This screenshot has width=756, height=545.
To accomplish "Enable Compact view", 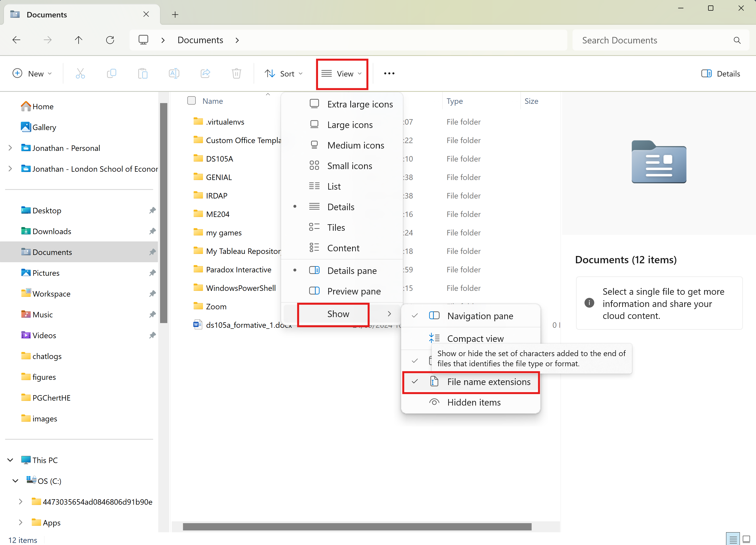I will point(471,338).
